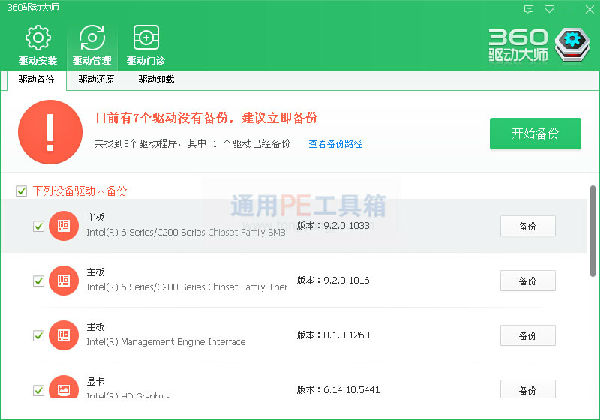Select the version 6.14.10.5441 text
Screen dimensions: 600x420
click(338, 390)
